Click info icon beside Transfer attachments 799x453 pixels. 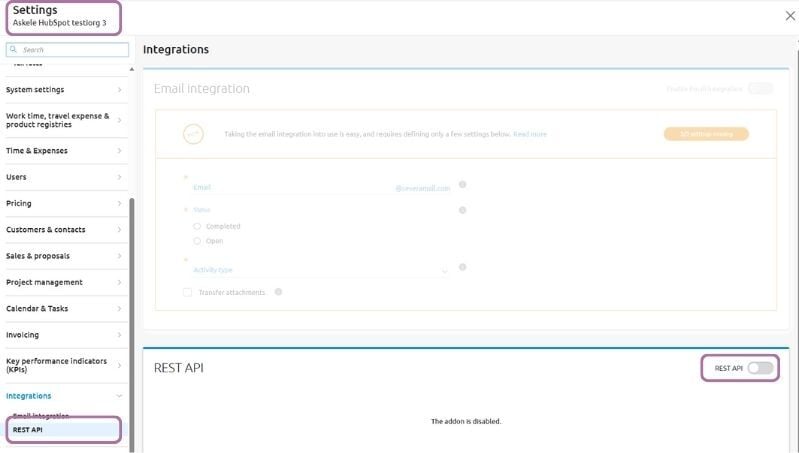point(278,292)
